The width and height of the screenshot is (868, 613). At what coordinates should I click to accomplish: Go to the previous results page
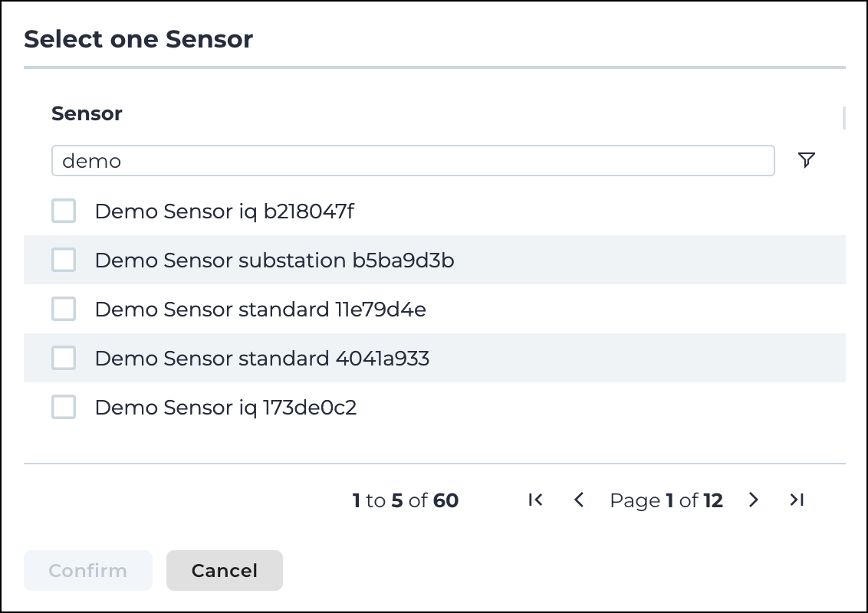tap(579, 500)
